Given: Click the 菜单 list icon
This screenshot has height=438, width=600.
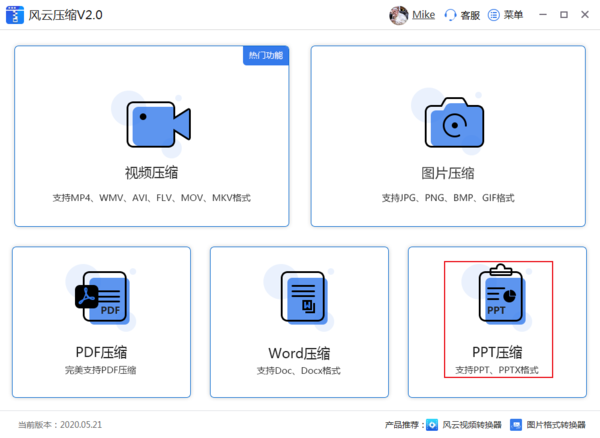Looking at the screenshot, I should [x=494, y=15].
